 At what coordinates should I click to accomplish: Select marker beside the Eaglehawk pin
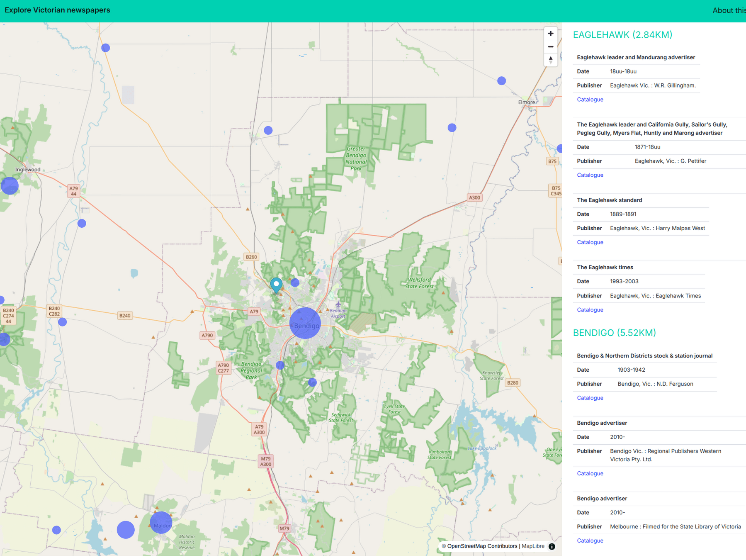[x=295, y=283]
